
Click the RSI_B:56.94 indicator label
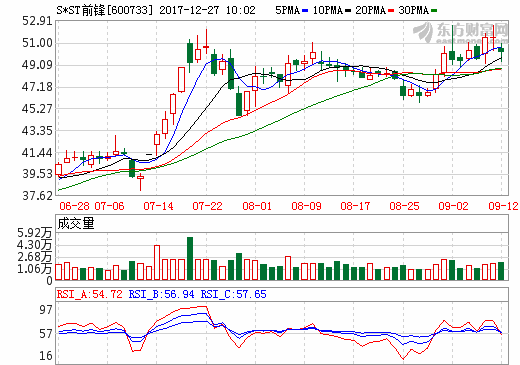coord(161,294)
